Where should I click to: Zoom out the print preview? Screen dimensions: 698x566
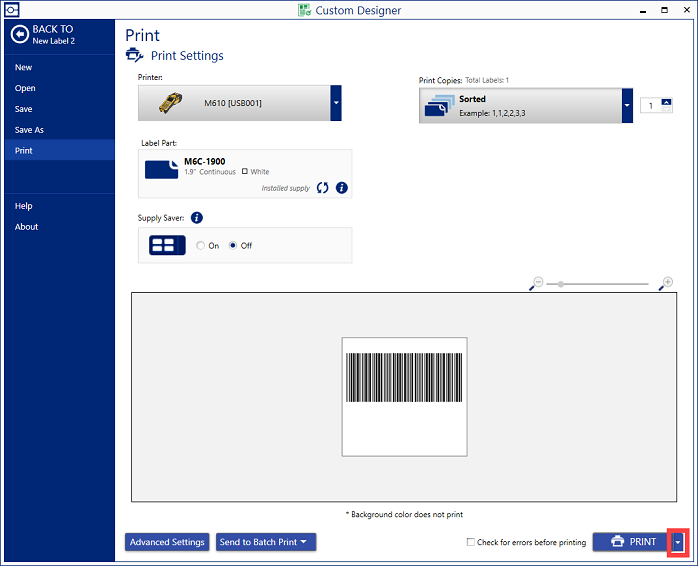(x=536, y=284)
